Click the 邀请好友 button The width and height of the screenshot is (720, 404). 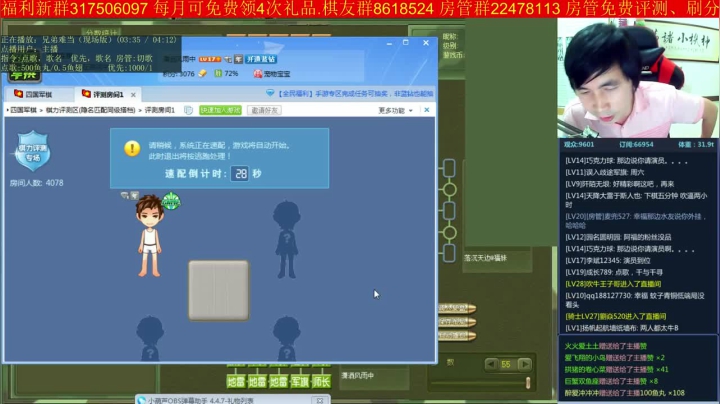point(264,110)
